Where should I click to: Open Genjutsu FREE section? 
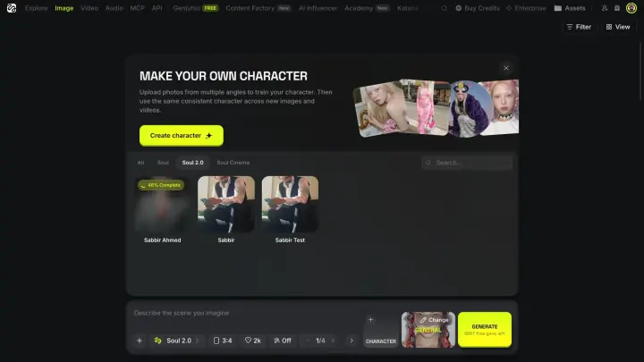[x=196, y=8]
